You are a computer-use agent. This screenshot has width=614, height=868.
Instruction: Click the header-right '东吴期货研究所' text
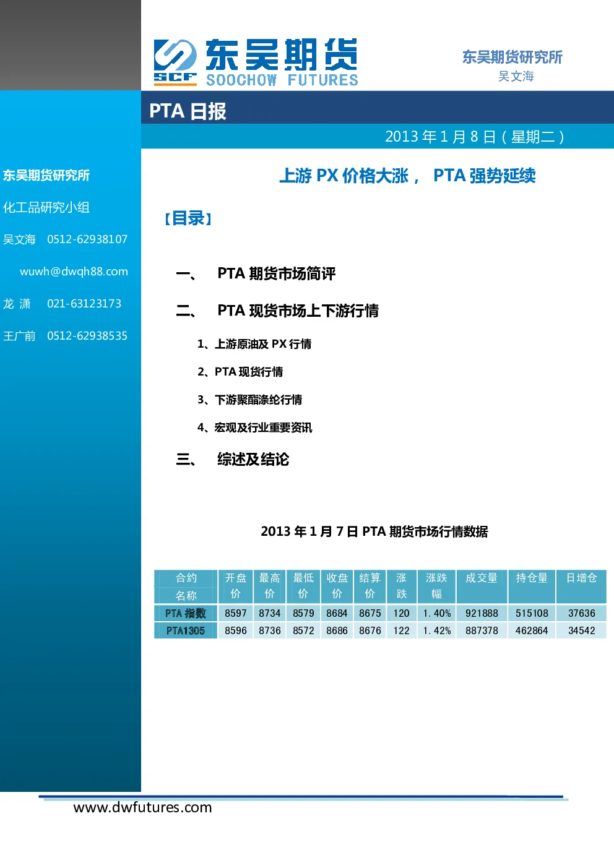point(512,57)
